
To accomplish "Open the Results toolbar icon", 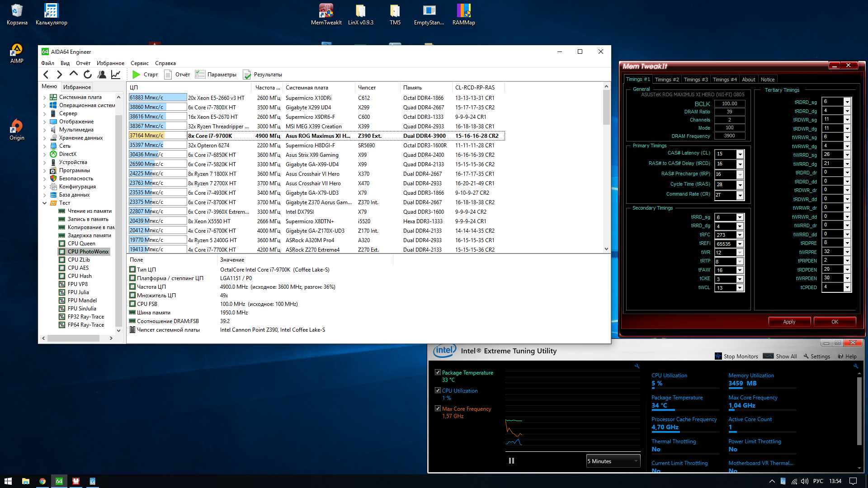I will [x=247, y=75].
